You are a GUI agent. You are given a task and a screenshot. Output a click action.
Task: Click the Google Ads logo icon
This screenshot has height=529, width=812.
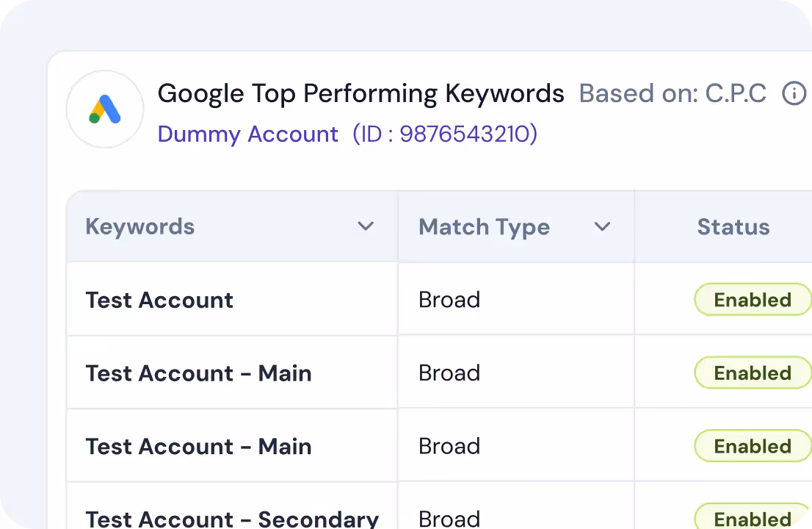click(104, 109)
